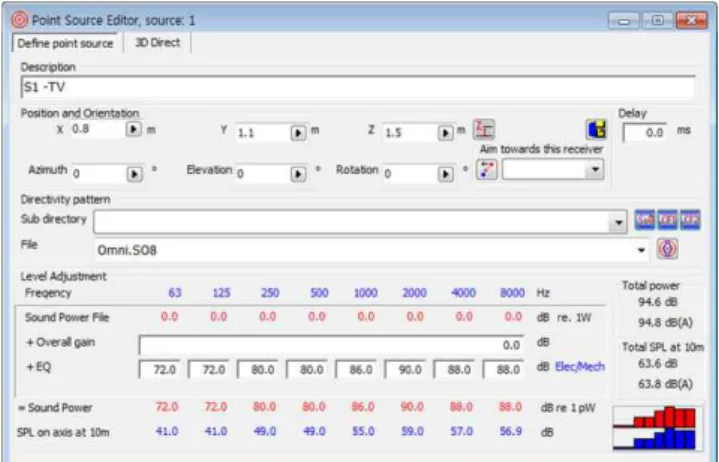Click the first blue Sub directory icon
Viewport: 719px width, 462px height.
645,220
